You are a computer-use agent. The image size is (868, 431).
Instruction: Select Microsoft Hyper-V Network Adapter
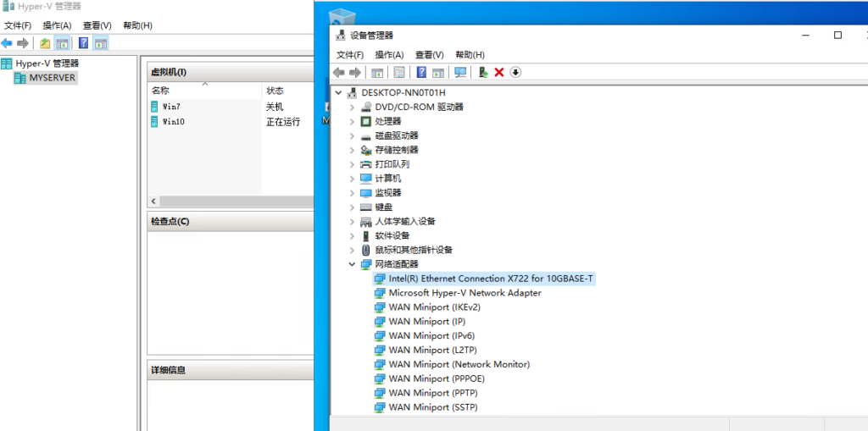465,293
